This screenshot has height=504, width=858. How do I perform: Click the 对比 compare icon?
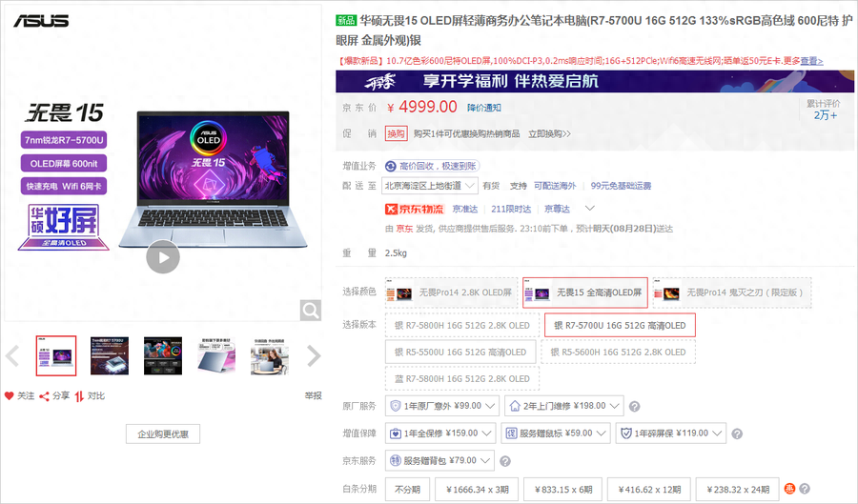pos(79,395)
